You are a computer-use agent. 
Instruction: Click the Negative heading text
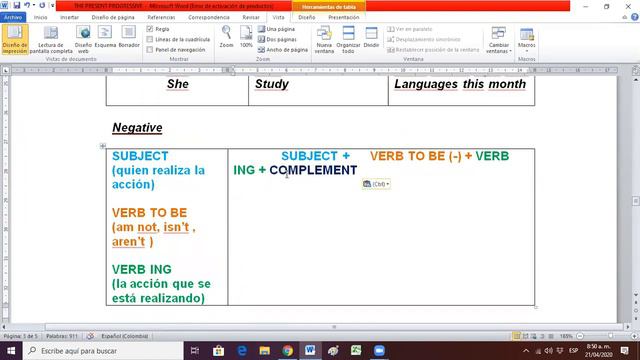(137, 128)
